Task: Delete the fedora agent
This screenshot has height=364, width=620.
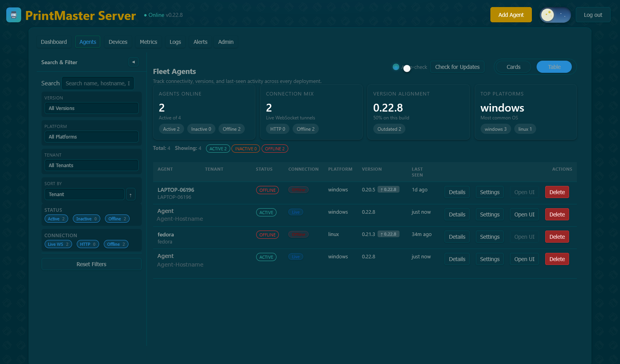Action: click(x=557, y=237)
